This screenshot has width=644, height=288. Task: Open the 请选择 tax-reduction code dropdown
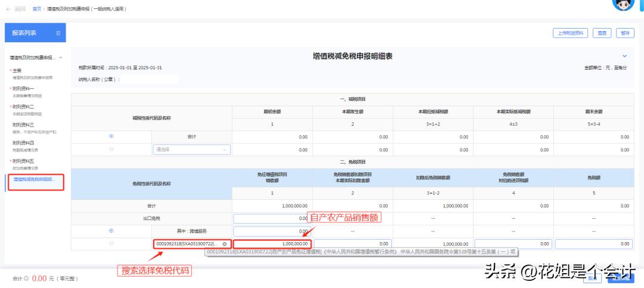[191, 150]
